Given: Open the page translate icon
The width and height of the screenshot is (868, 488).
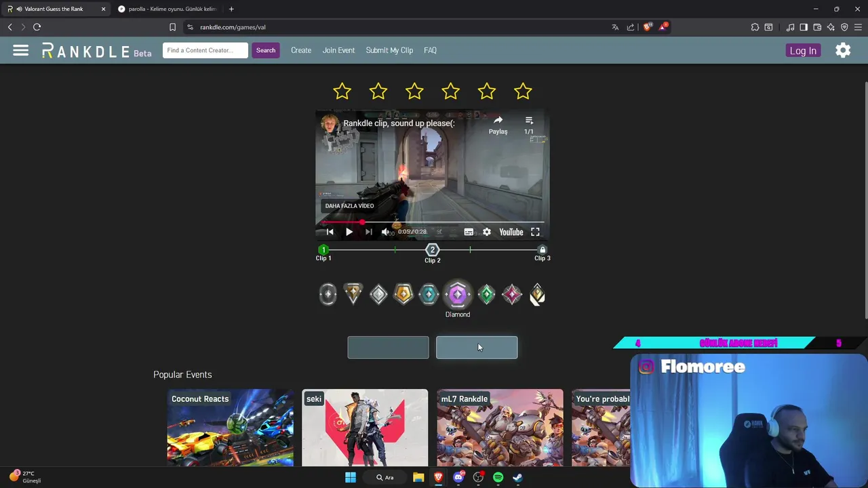Looking at the screenshot, I should 615,27.
